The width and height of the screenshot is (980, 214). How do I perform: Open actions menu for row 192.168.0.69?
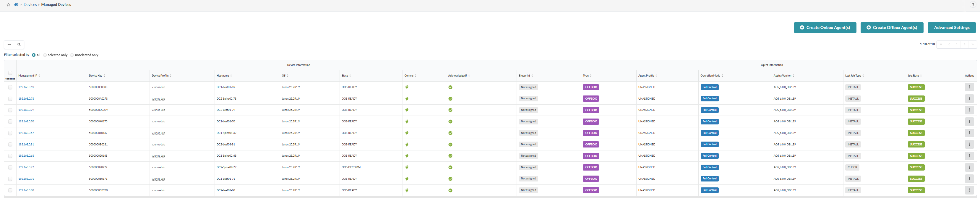click(969, 87)
